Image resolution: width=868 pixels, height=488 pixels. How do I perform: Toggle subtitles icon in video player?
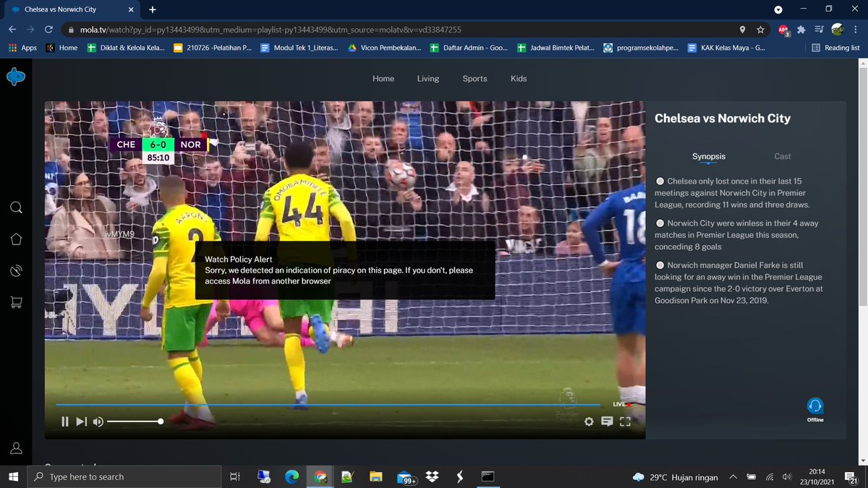tap(608, 422)
